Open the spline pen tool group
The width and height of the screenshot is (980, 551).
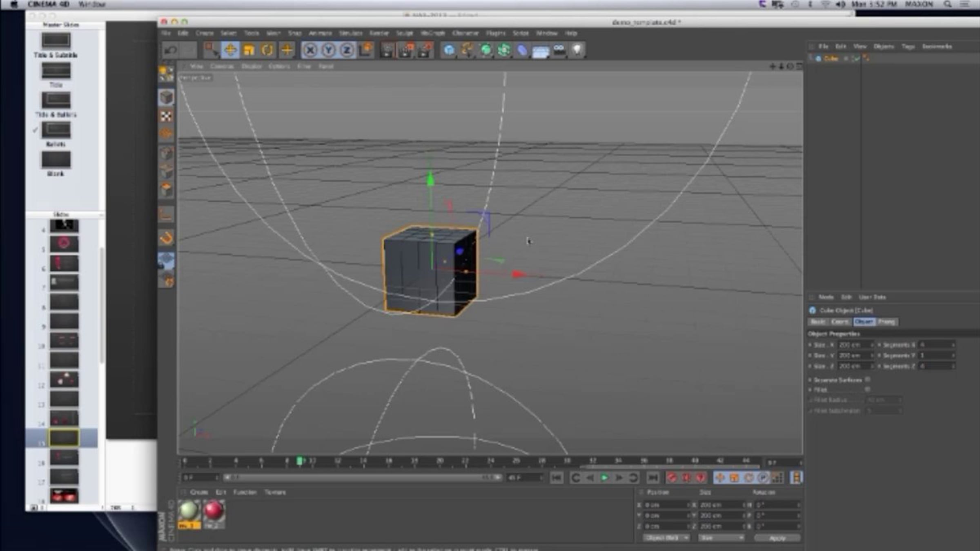click(x=468, y=50)
